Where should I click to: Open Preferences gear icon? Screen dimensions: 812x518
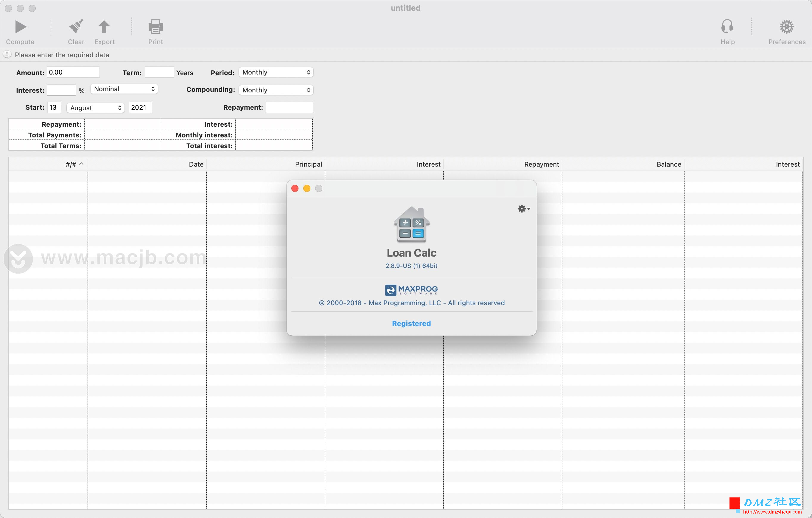pyautogui.click(x=786, y=27)
